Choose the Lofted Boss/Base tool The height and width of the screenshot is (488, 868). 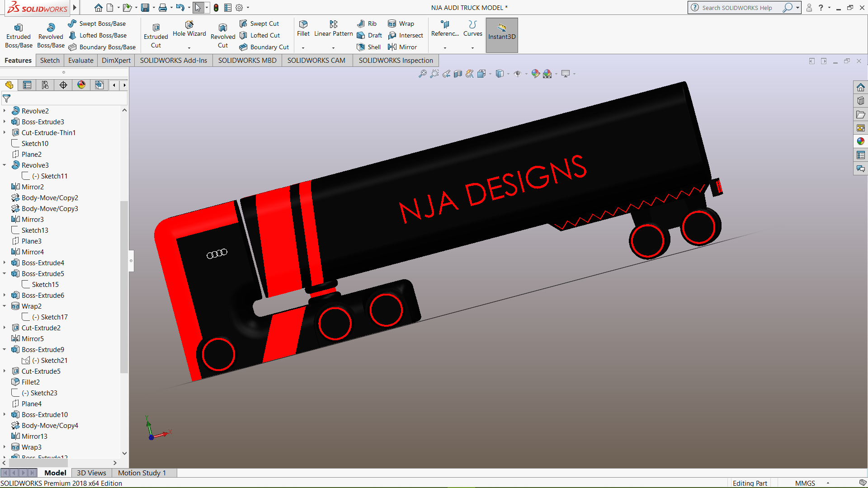tap(97, 35)
